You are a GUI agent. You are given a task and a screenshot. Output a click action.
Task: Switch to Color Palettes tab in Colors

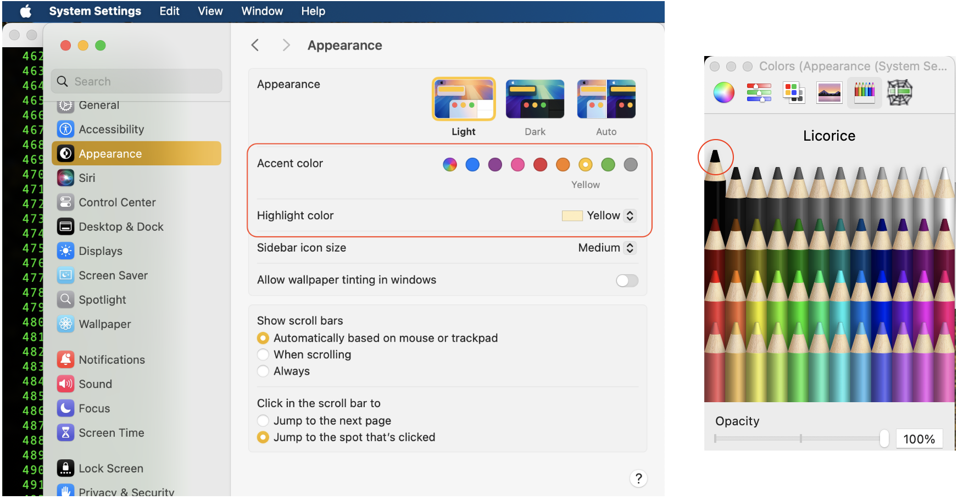(x=794, y=92)
